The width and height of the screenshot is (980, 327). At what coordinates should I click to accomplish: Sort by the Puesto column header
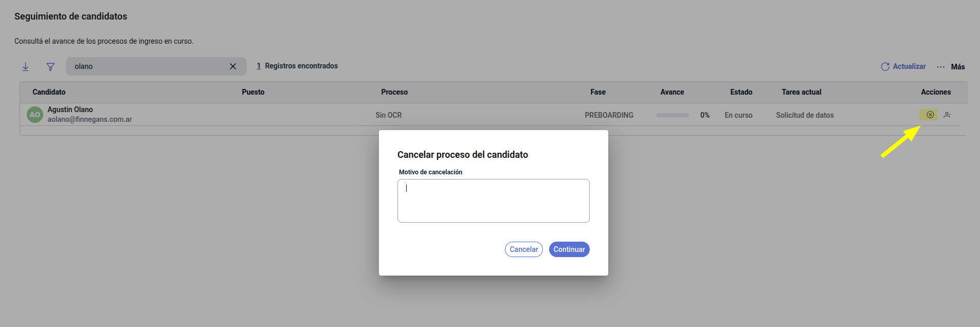tap(253, 92)
